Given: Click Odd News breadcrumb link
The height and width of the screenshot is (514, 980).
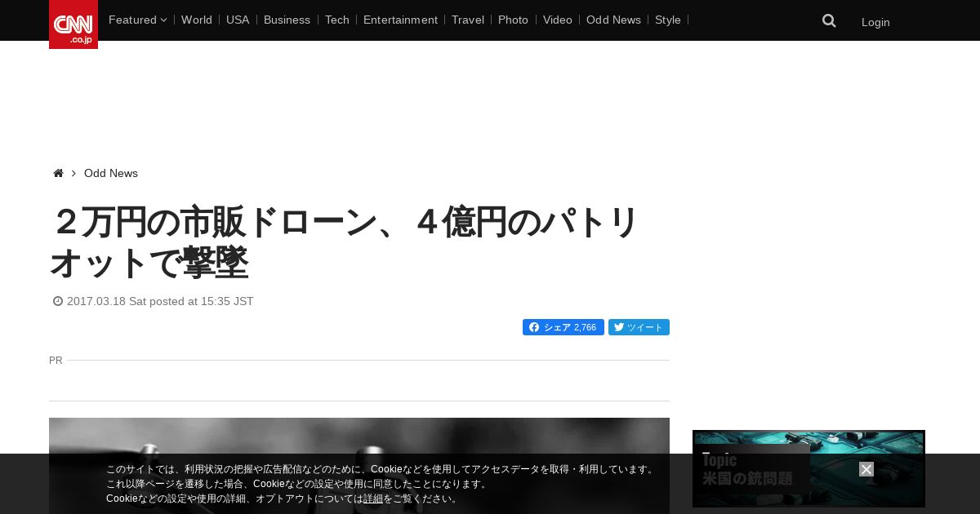Looking at the screenshot, I should click(x=111, y=173).
